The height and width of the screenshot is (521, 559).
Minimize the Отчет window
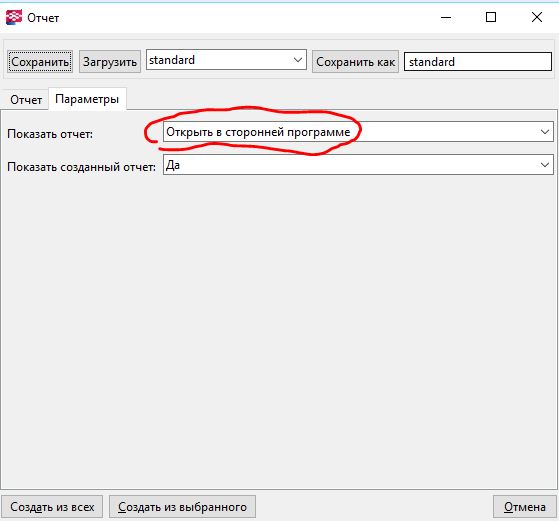[446, 17]
